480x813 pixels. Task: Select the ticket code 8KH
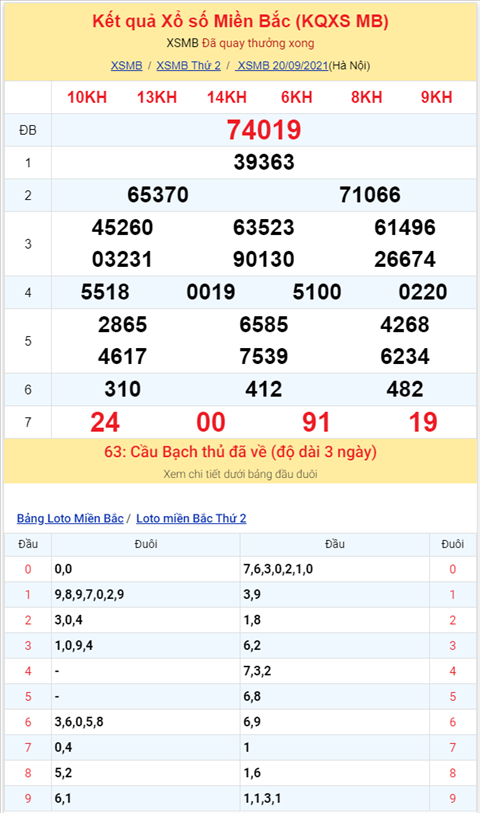[366, 97]
